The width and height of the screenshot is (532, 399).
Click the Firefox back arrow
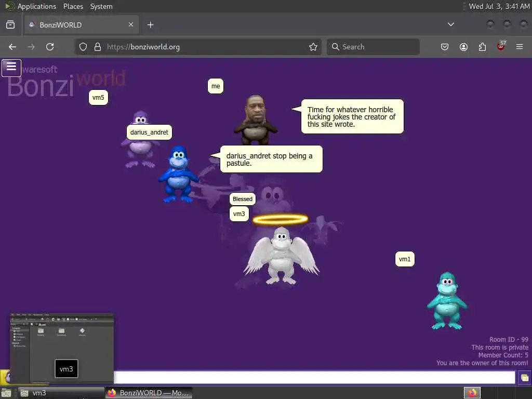12,47
